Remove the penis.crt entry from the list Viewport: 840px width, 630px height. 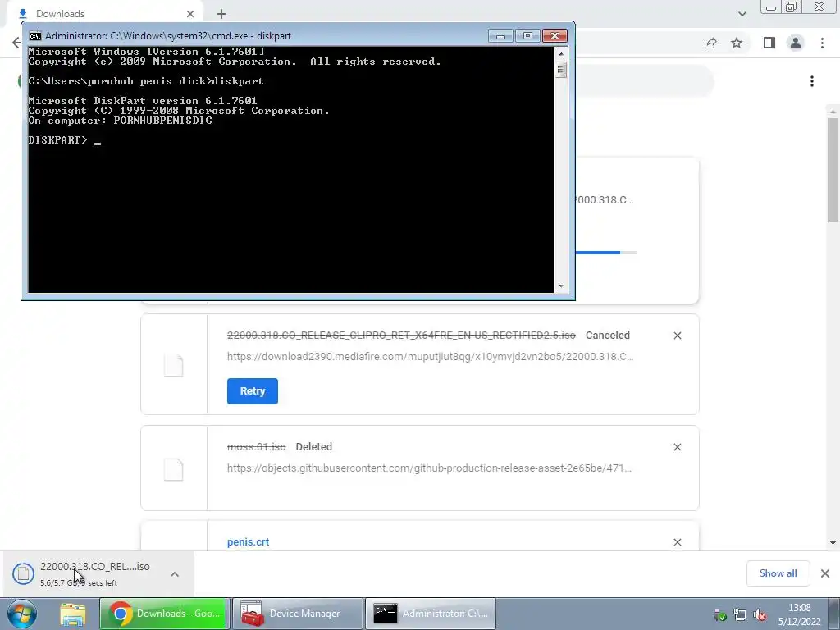point(677,542)
